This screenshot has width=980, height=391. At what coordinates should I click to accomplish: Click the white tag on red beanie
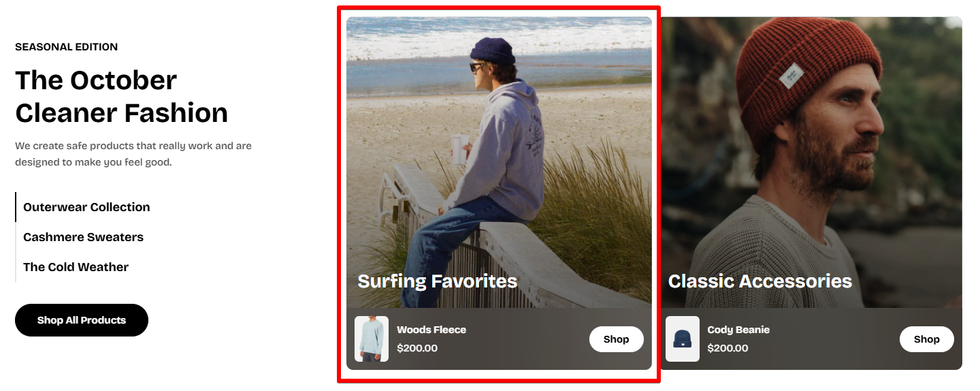pos(791,75)
